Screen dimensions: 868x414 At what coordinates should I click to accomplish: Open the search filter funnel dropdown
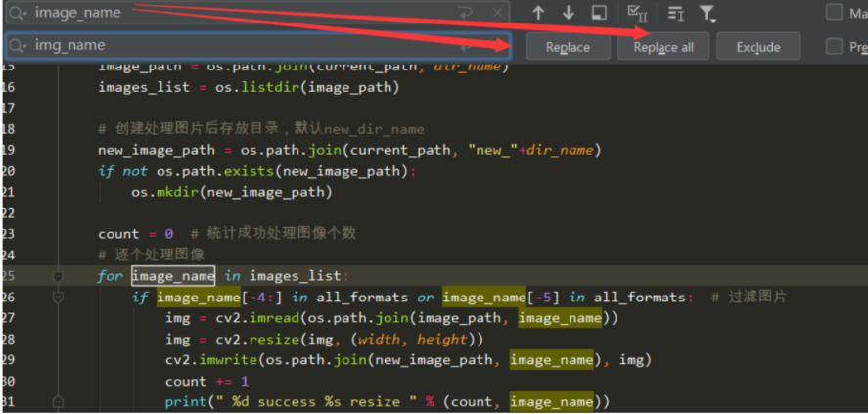pyautogui.click(x=708, y=14)
